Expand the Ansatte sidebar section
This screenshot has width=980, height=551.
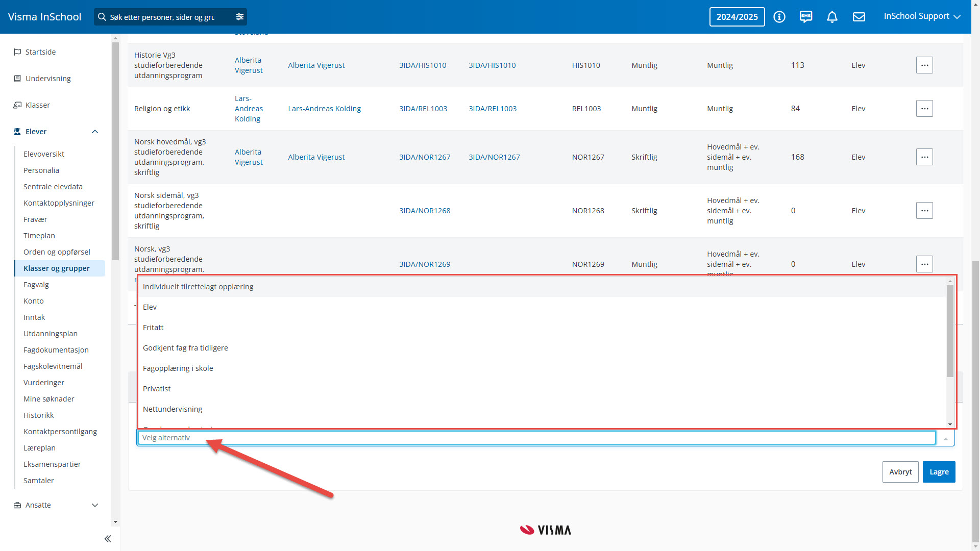(95, 505)
